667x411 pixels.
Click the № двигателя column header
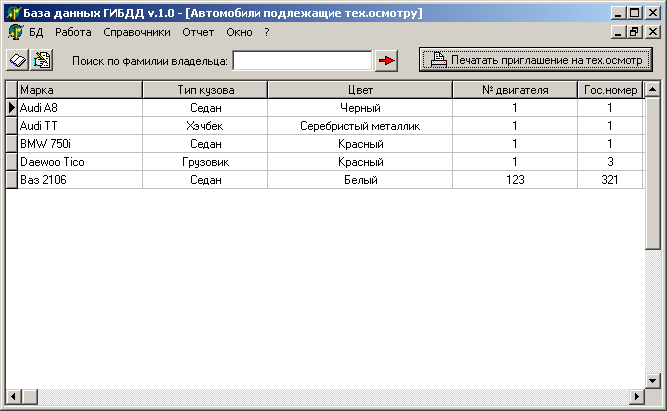click(x=515, y=90)
